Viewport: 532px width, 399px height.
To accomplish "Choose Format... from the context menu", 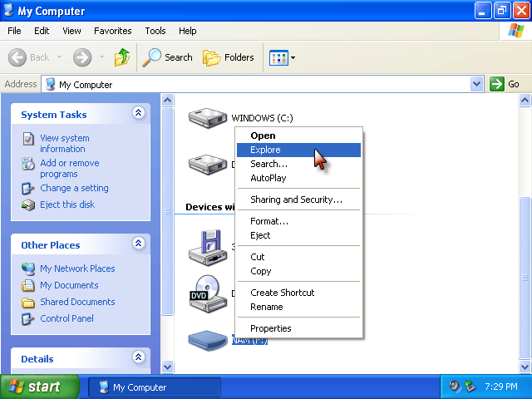I will (x=298, y=221).
